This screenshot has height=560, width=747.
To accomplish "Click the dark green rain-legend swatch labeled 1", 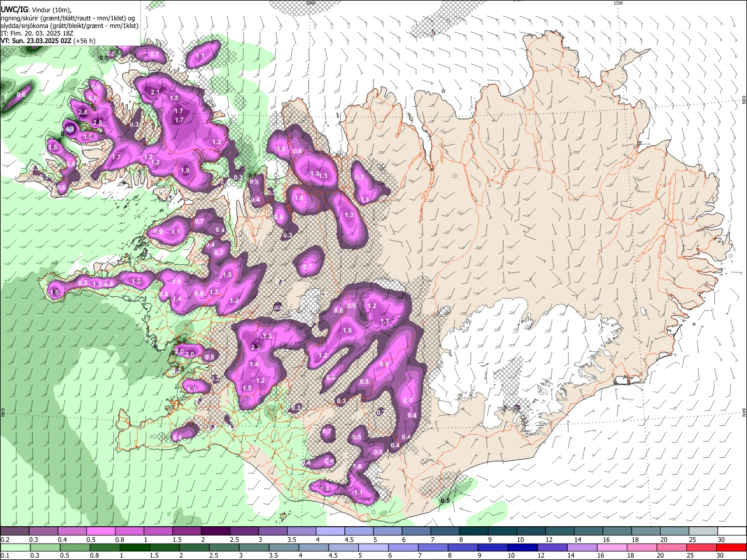I will [134, 547].
